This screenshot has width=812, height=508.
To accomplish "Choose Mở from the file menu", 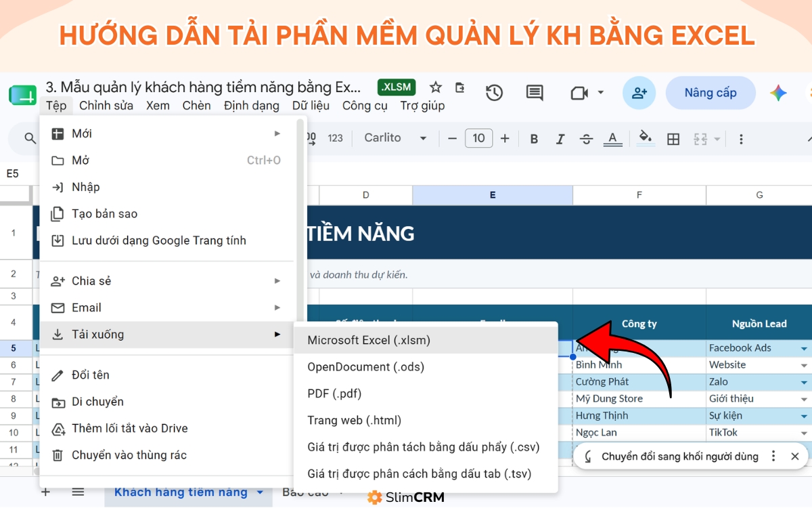I will coord(167,161).
